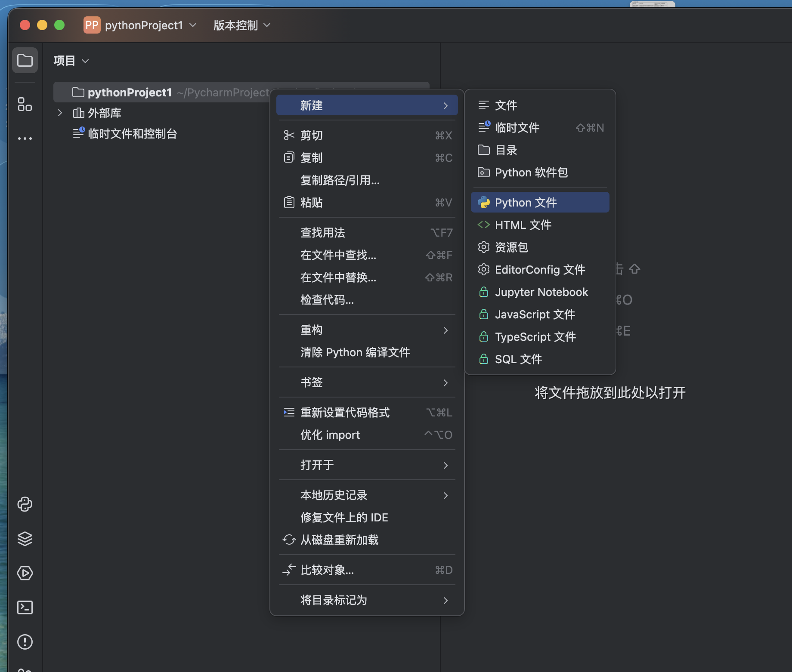The image size is (792, 672).
Task: Expand the 书签 submenu arrow
Action: click(445, 382)
